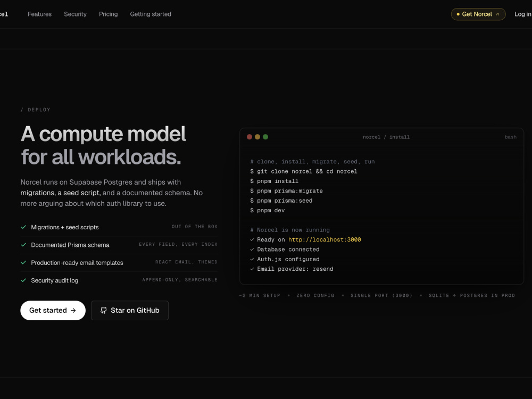Click the GitHub octocat icon
Viewport: 532px width, 399px height.
point(104,311)
